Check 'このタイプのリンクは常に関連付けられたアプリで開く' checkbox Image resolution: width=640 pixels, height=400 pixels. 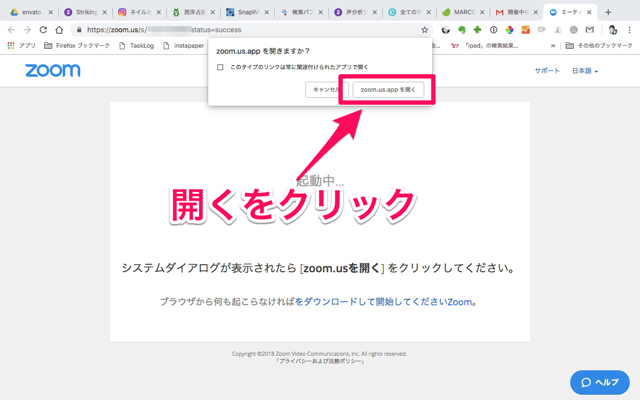(x=220, y=67)
